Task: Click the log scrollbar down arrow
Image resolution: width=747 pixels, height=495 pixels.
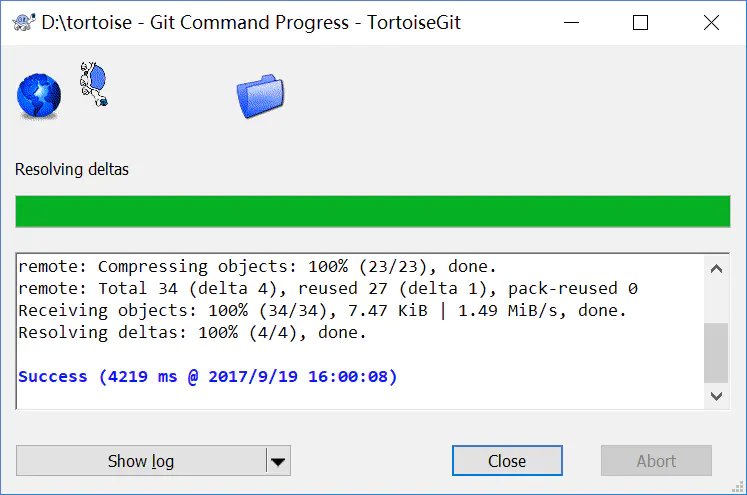Action: coord(716,396)
